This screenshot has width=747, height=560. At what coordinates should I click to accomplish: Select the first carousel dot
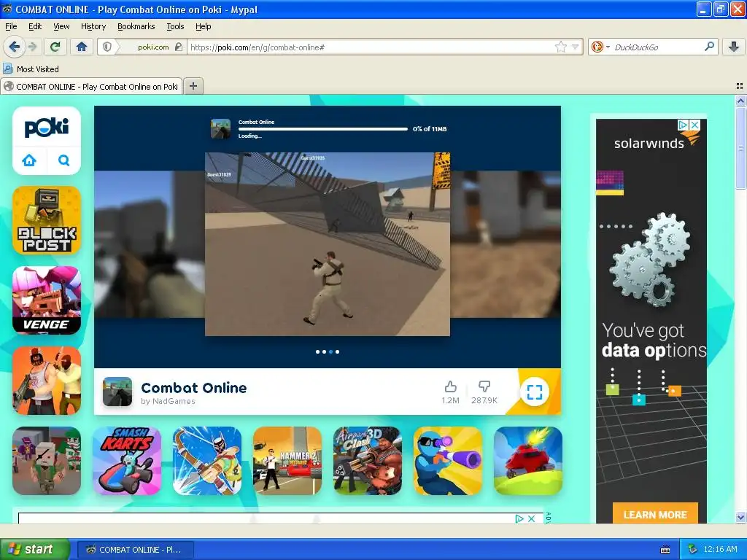pos(318,352)
